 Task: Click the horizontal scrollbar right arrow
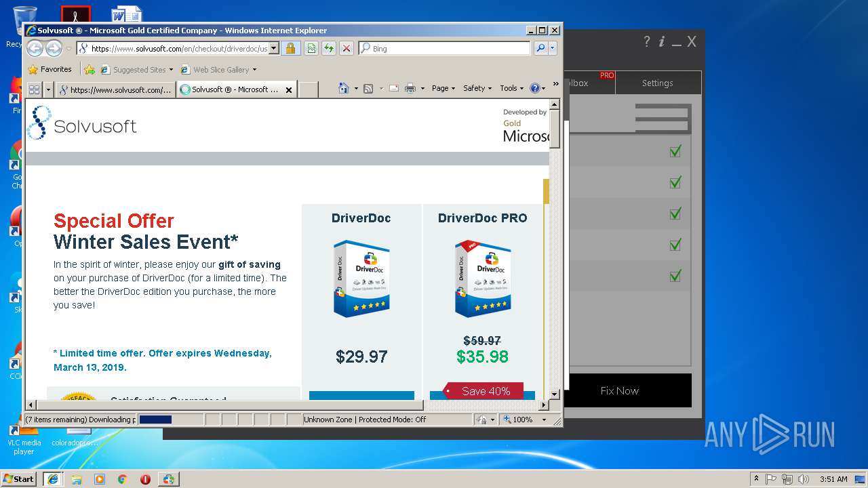543,405
